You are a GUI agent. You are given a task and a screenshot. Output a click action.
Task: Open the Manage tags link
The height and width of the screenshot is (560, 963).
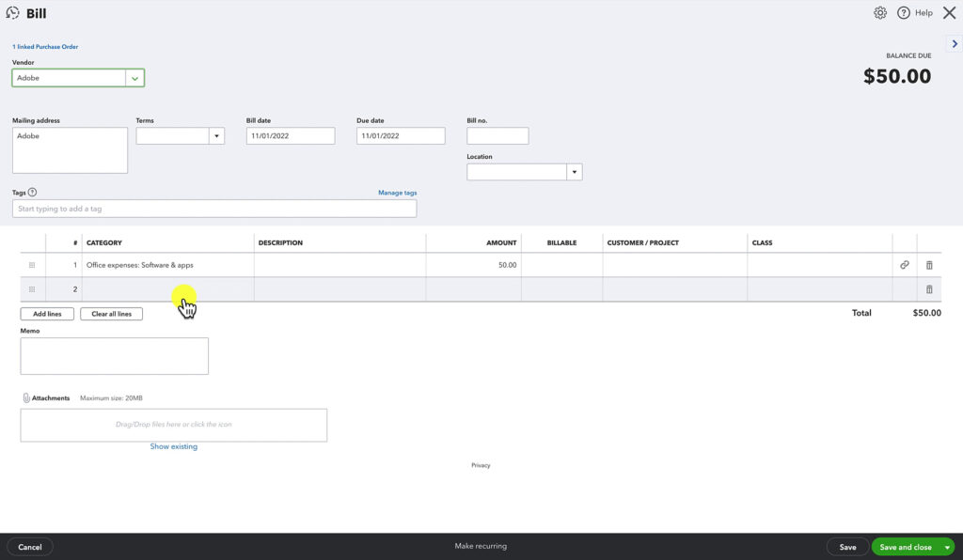pyautogui.click(x=397, y=192)
